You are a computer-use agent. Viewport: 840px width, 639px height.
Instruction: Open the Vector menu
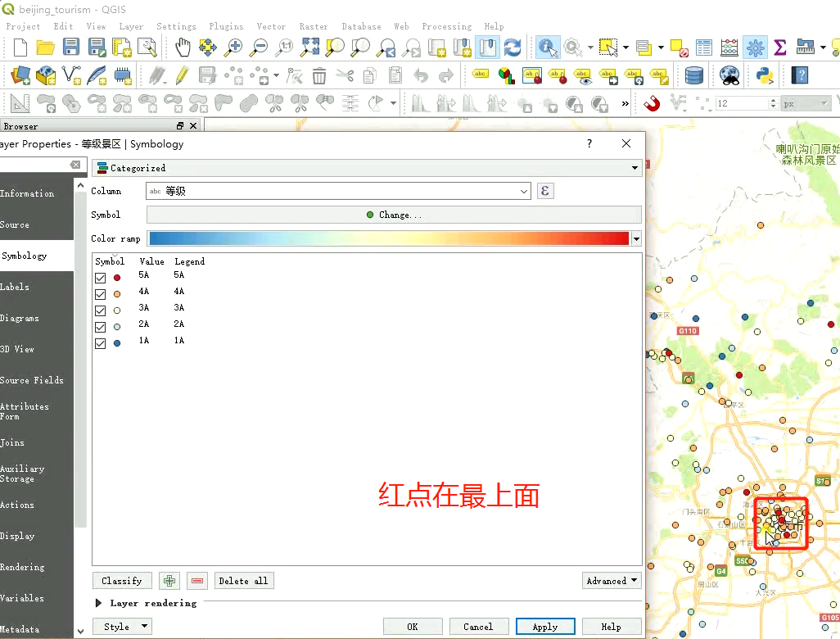pos(271,26)
